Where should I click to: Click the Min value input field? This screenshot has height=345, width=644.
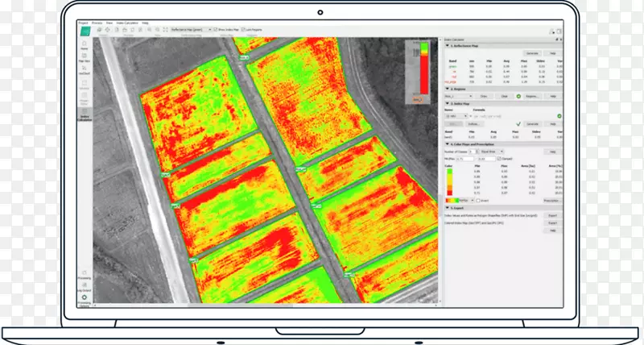point(464,159)
